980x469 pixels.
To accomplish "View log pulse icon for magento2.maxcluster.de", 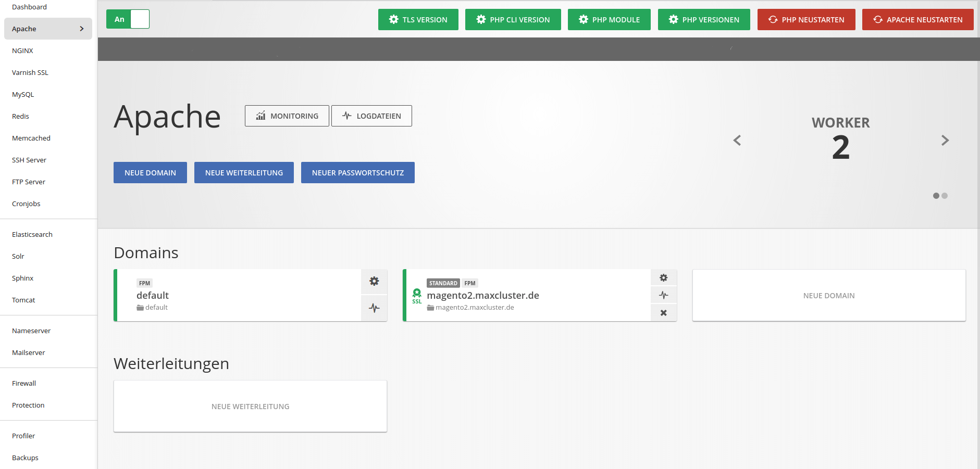I will (664, 295).
